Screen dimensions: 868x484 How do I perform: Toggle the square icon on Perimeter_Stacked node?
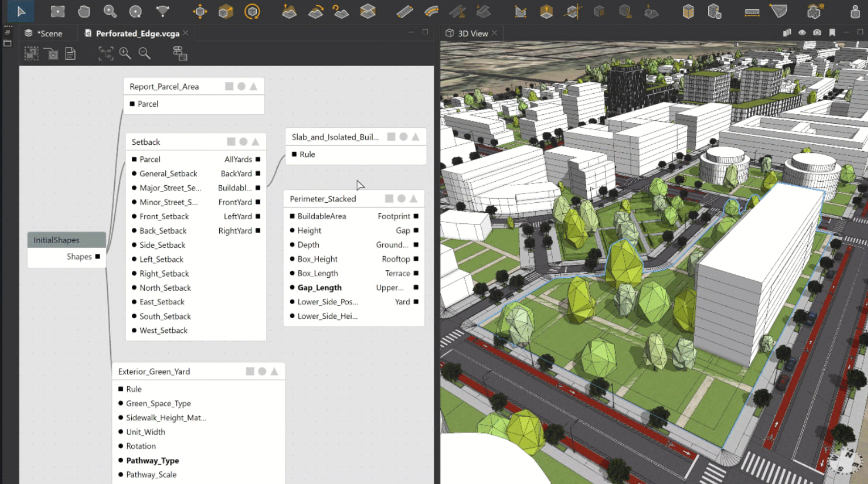coord(389,199)
